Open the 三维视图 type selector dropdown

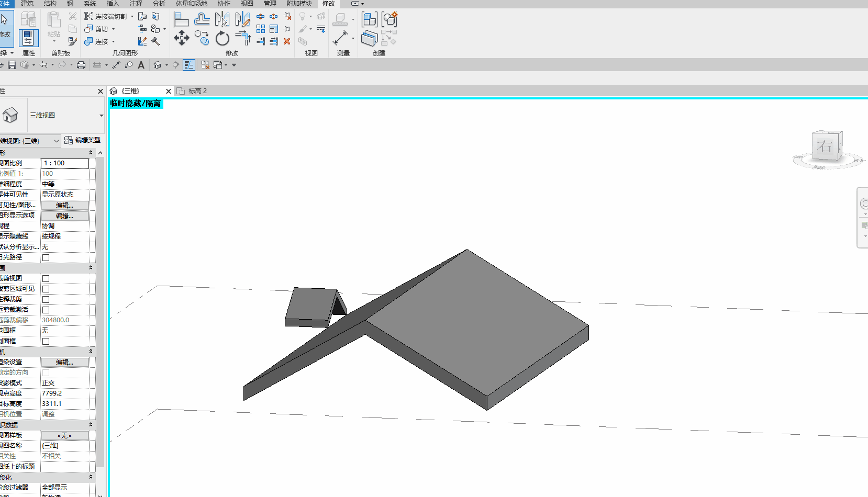click(101, 116)
